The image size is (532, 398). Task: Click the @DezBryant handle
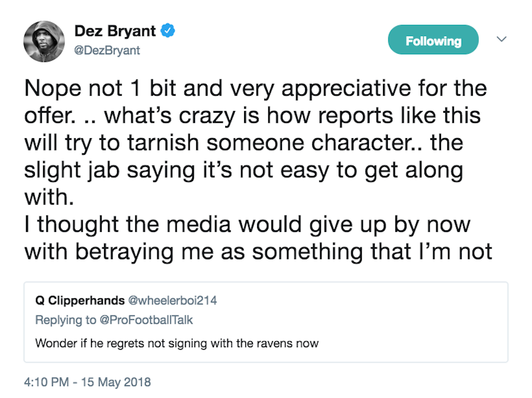click(x=108, y=50)
